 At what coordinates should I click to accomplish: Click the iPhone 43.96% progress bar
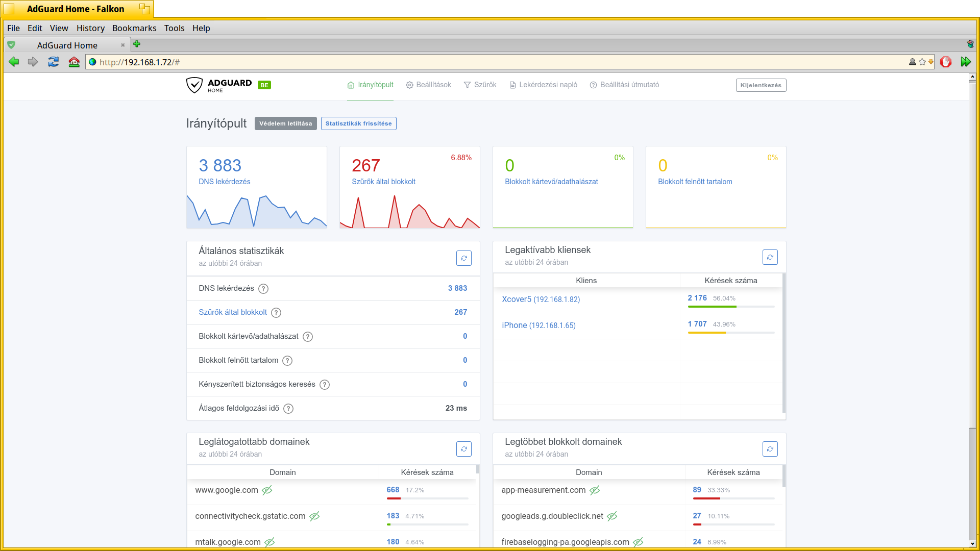tap(731, 333)
